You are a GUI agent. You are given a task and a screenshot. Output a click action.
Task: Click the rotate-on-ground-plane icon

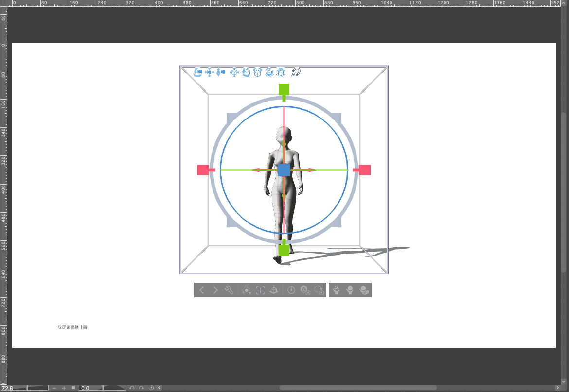(x=269, y=72)
